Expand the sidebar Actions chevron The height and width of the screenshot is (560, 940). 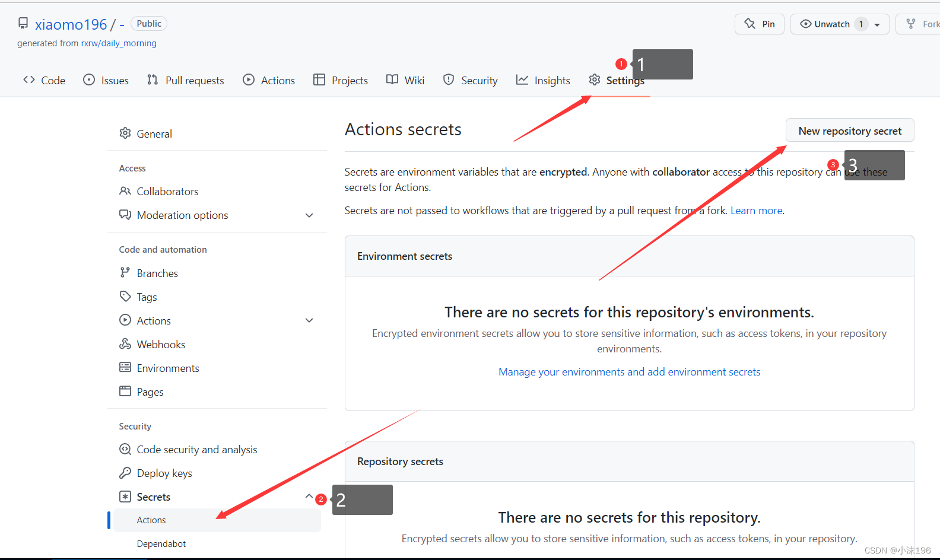point(309,320)
